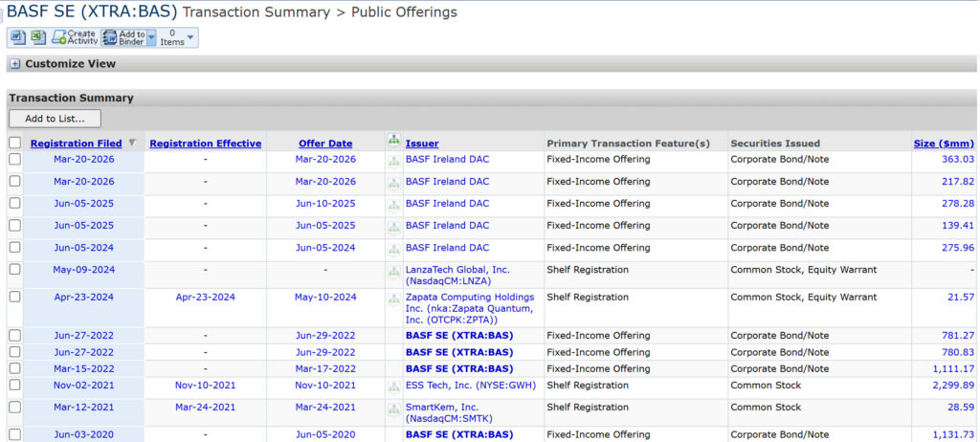
Task: Click Shelf Registration in the LanzaTech row
Action: point(588,270)
